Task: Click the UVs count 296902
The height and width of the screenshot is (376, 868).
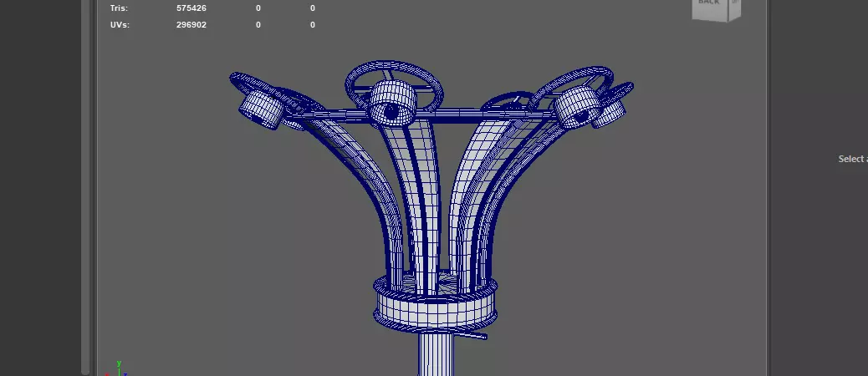Action: point(191,25)
